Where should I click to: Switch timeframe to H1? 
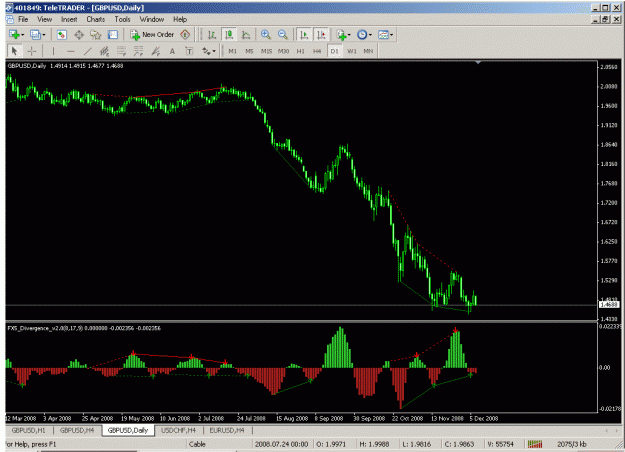(301, 51)
